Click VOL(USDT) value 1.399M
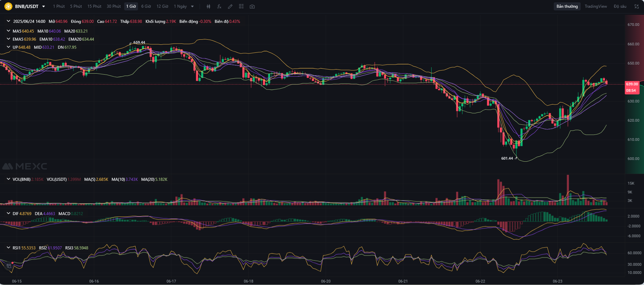Image resolution: width=644 pixels, height=285 pixels. 74,179
